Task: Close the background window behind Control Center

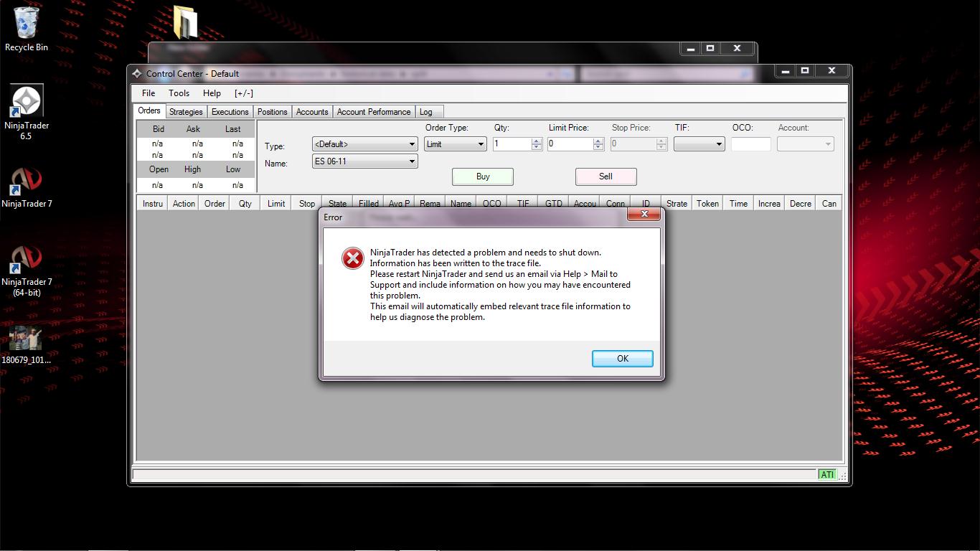Action: pos(737,49)
